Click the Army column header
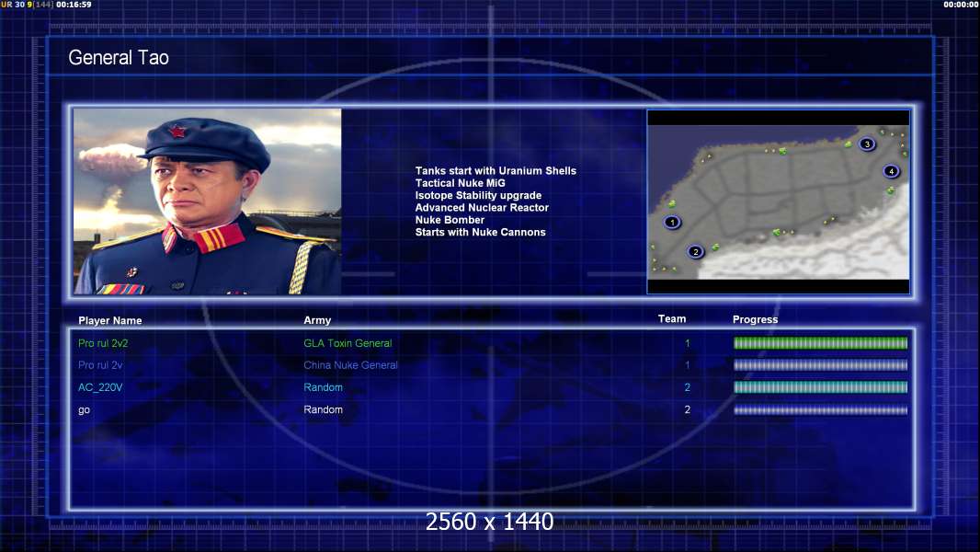The image size is (980, 552). (x=317, y=320)
